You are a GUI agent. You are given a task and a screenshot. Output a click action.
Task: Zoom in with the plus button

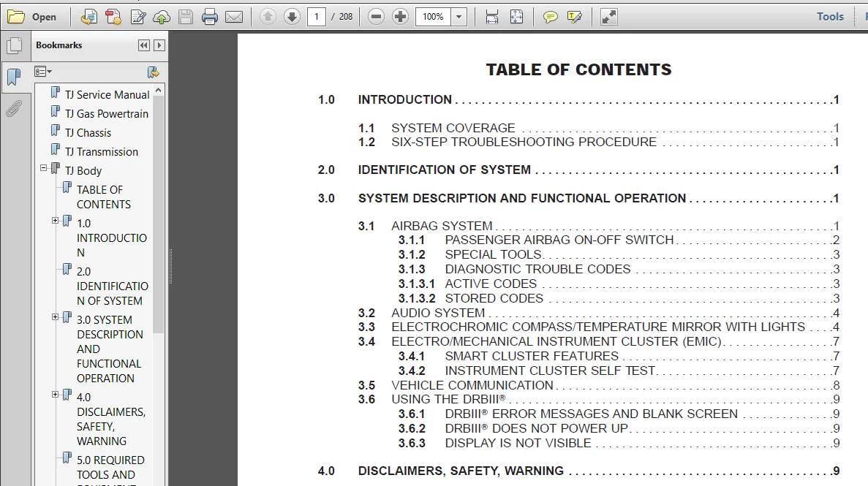click(400, 17)
